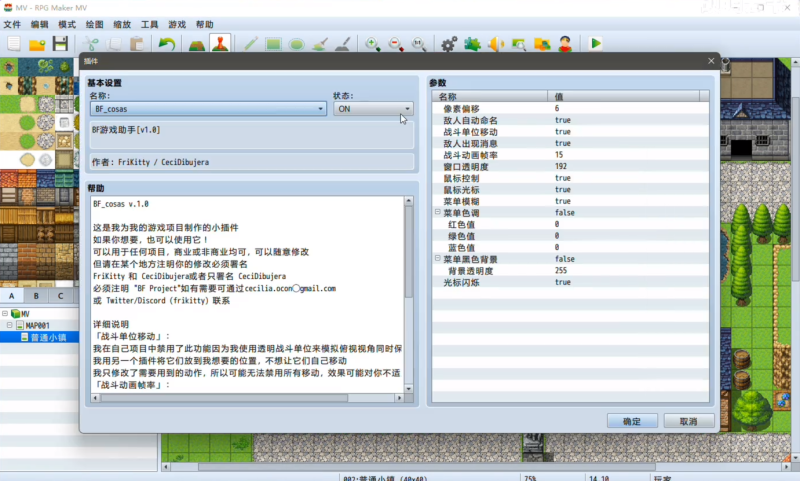Select the Rectangle drawing tool
Image resolution: width=800 pixels, height=481 pixels.
pos(273,44)
